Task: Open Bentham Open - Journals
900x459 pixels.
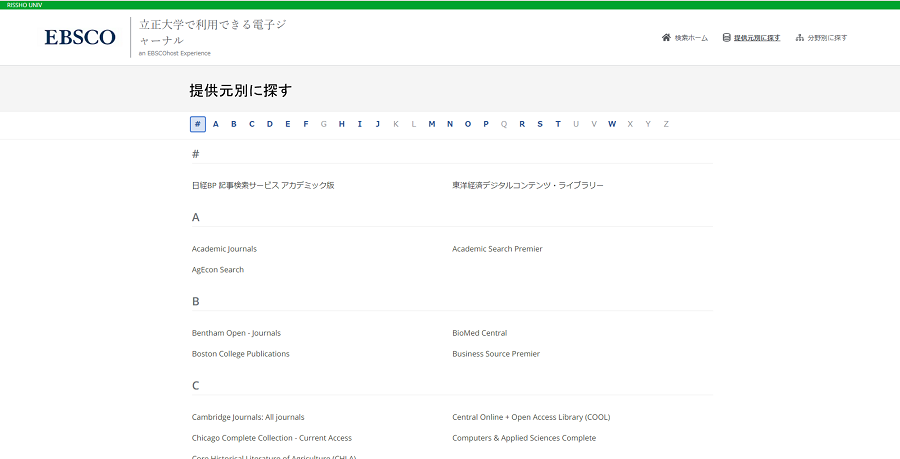Action: (236, 333)
